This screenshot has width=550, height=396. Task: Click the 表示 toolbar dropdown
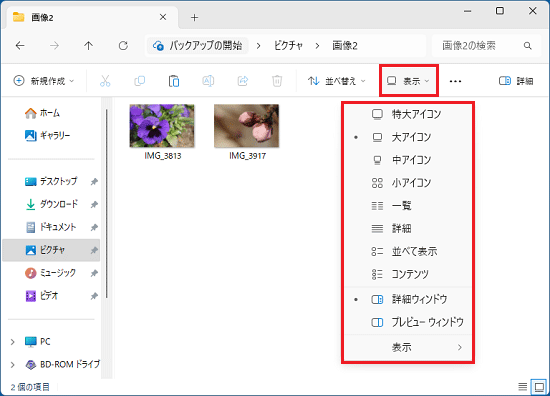coord(409,81)
